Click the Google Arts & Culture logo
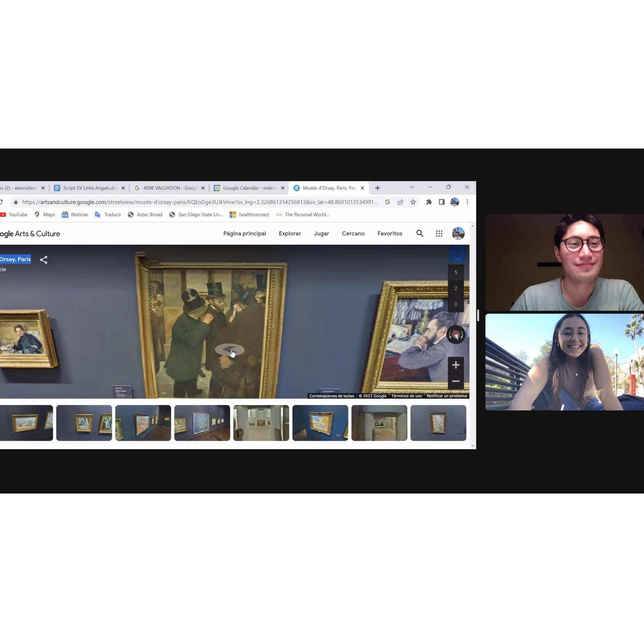The image size is (644, 644). [30, 234]
